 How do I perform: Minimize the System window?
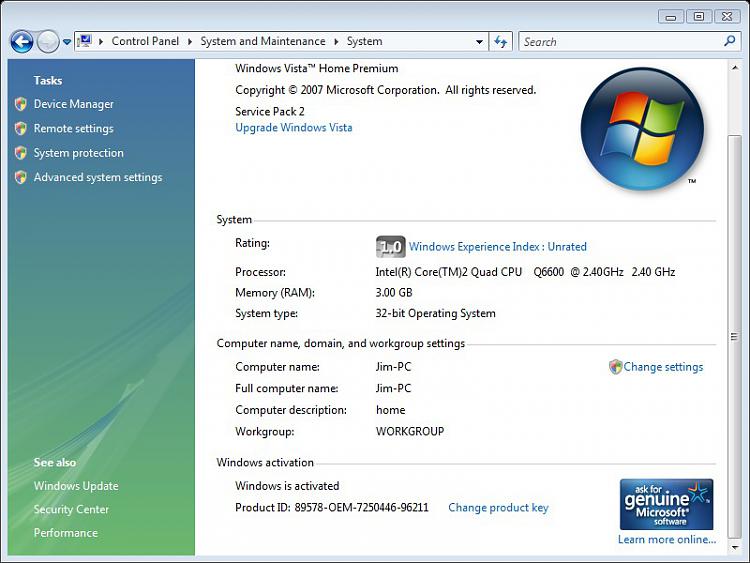671,17
